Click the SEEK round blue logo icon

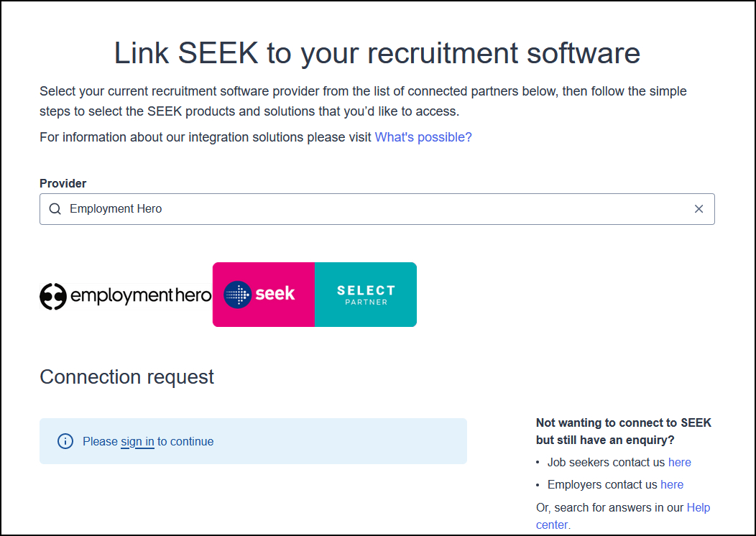tap(237, 295)
